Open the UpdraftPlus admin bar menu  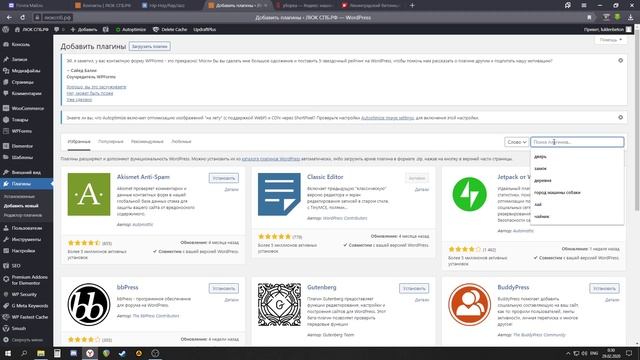[x=204, y=29]
